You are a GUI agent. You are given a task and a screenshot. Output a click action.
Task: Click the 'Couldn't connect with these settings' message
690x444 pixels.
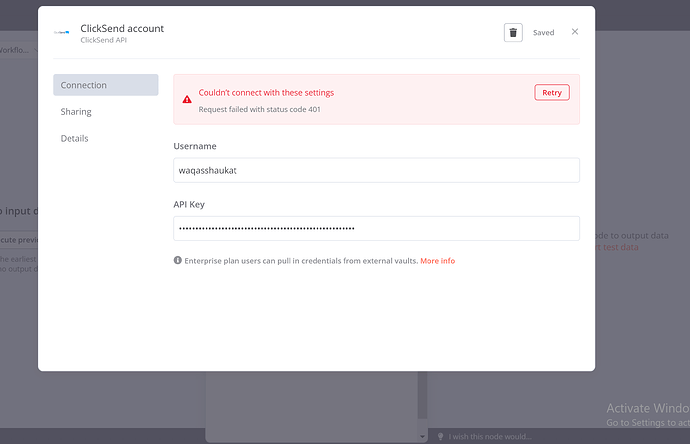pos(266,93)
